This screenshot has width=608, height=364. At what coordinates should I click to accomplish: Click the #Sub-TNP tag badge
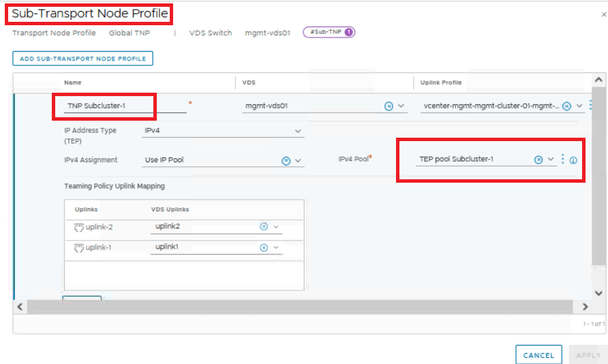pyautogui.click(x=329, y=32)
